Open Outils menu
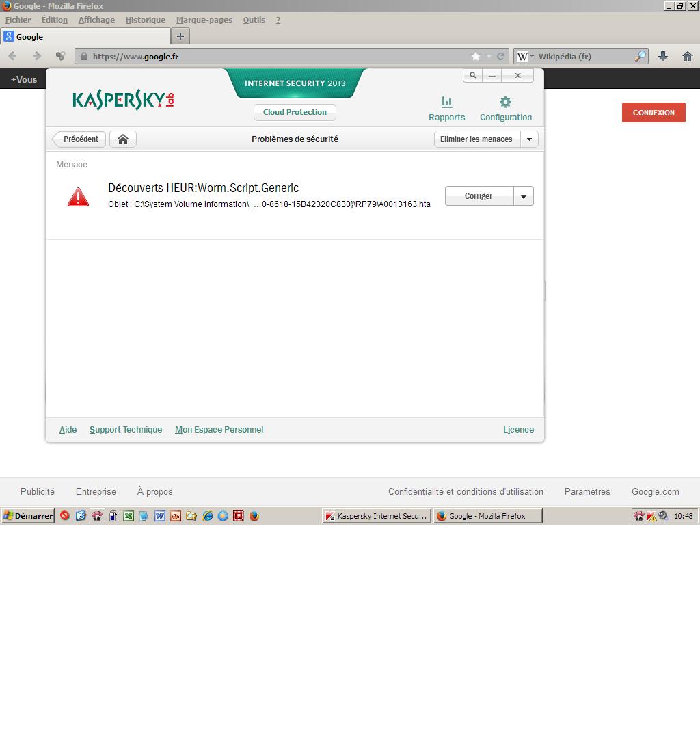The height and width of the screenshot is (749, 700). click(254, 20)
